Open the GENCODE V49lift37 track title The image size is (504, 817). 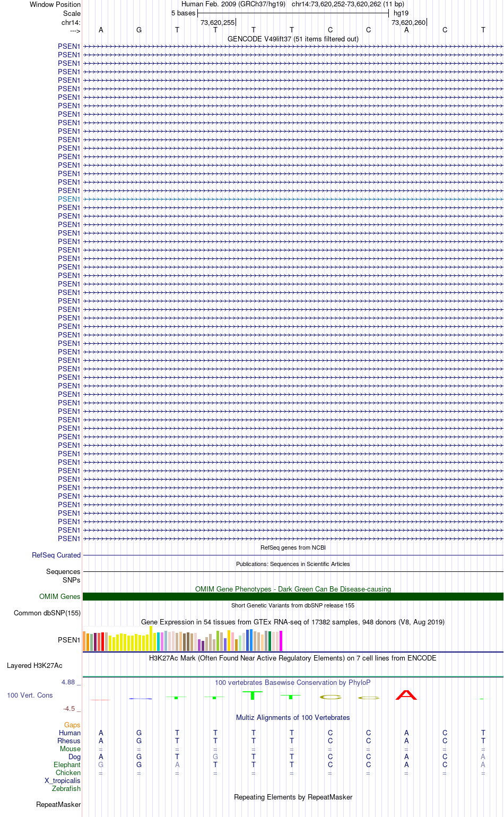coord(293,39)
